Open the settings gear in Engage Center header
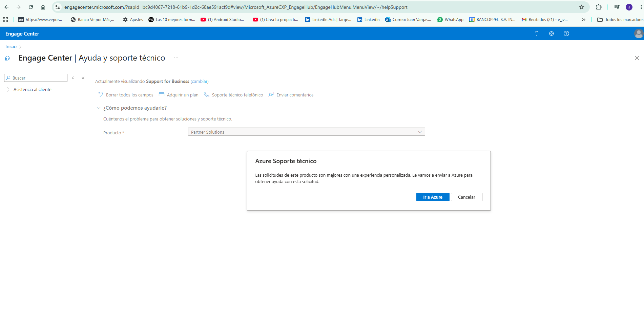Viewport: 644px width, 334px height. point(552,34)
